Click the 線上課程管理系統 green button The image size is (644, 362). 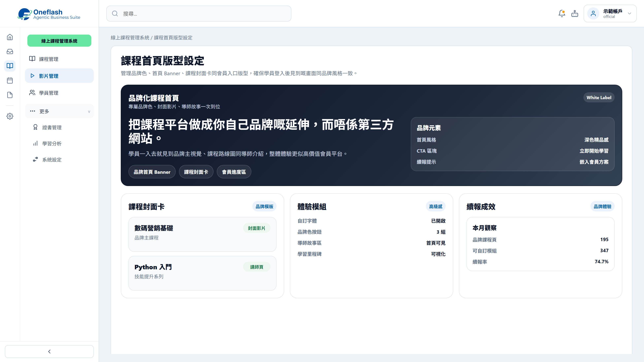tap(59, 41)
